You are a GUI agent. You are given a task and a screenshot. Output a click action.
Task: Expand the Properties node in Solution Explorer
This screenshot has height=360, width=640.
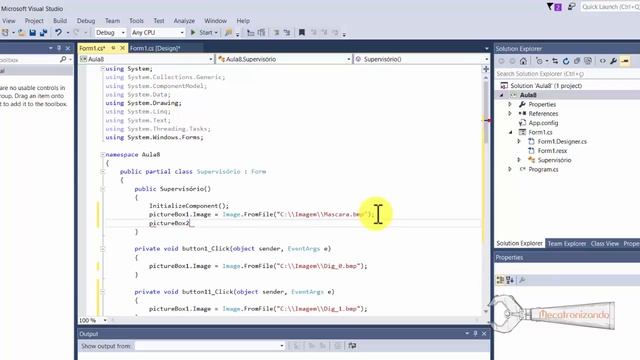pyautogui.click(x=510, y=104)
